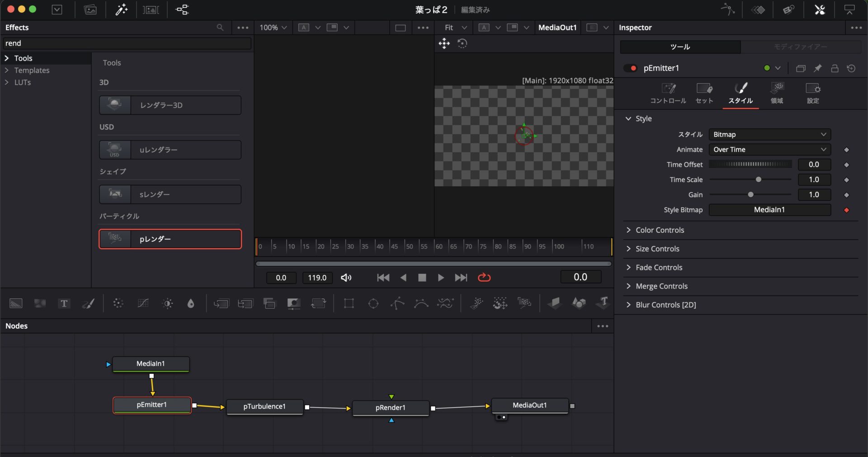Screen dimensions: 868x457
Task: Select the Polygon mask tool
Action: [x=397, y=303]
